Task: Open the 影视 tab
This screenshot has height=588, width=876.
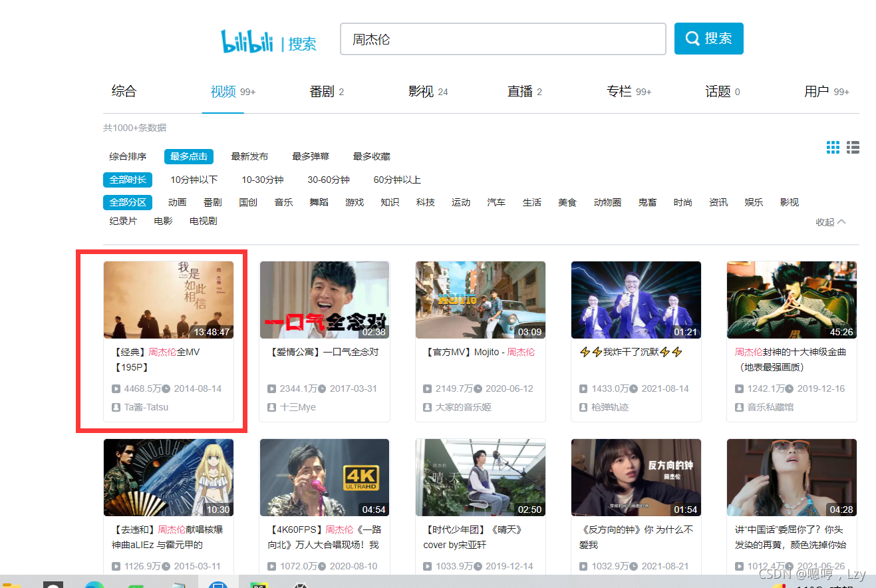Action: click(428, 92)
